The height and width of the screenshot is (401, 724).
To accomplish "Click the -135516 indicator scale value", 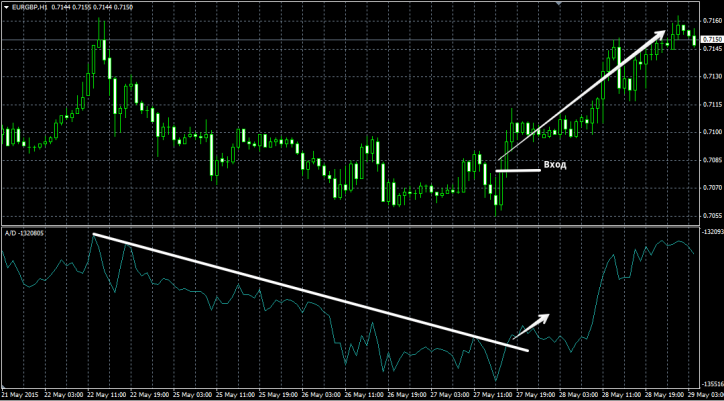I will pos(712,382).
